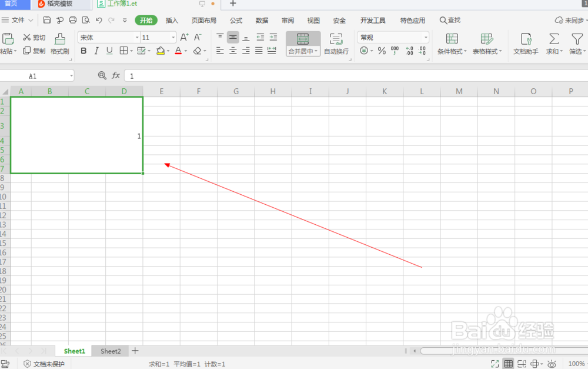The height and width of the screenshot is (369, 588).
Task: Open the number format dropdown showing 常规
Action: coord(425,37)
